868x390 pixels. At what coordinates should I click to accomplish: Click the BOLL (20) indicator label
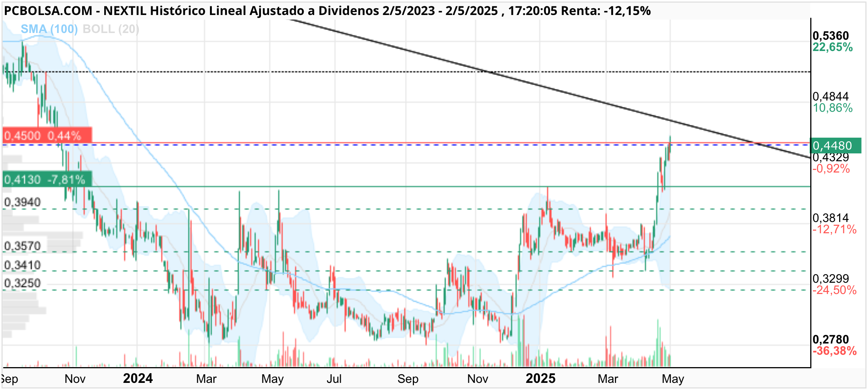tap(111, 29)
